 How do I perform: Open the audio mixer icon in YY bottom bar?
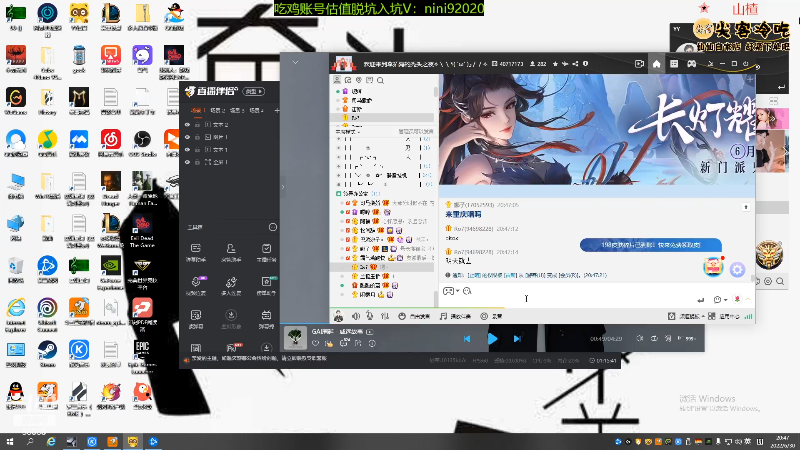click(x=385, y=316)
